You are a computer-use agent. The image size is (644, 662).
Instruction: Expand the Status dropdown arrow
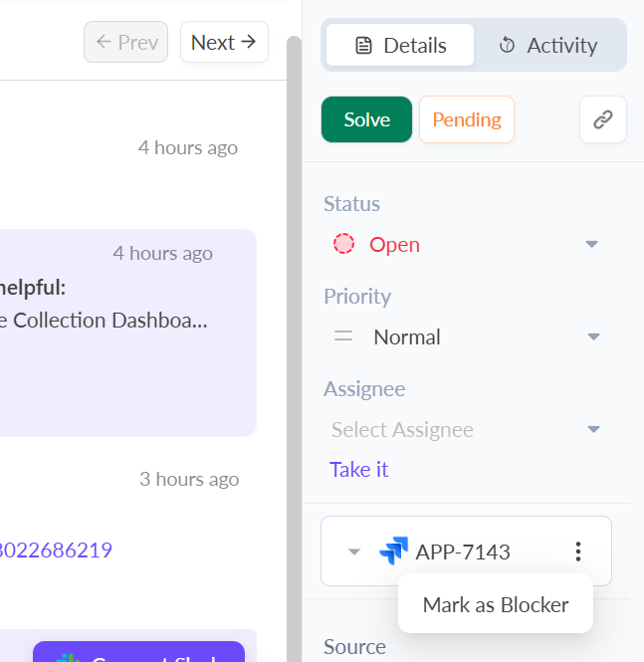(591, 244)
